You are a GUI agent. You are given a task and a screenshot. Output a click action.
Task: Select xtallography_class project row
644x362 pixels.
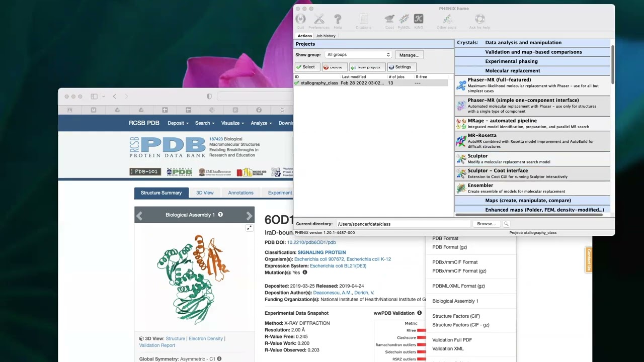tap(371, 83)
